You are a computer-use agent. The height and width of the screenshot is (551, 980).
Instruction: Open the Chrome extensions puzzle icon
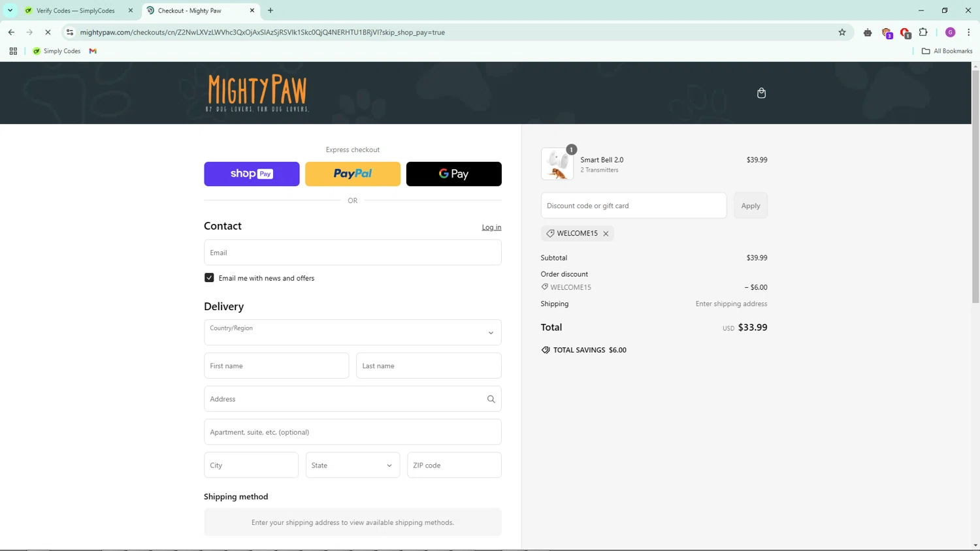(923, 32)
